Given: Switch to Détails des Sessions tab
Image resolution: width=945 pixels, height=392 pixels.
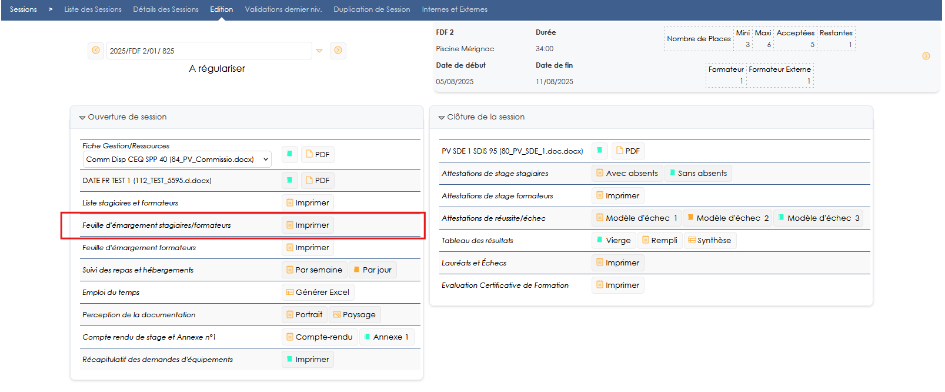Looking at the screenshot, I should (166, 10).
